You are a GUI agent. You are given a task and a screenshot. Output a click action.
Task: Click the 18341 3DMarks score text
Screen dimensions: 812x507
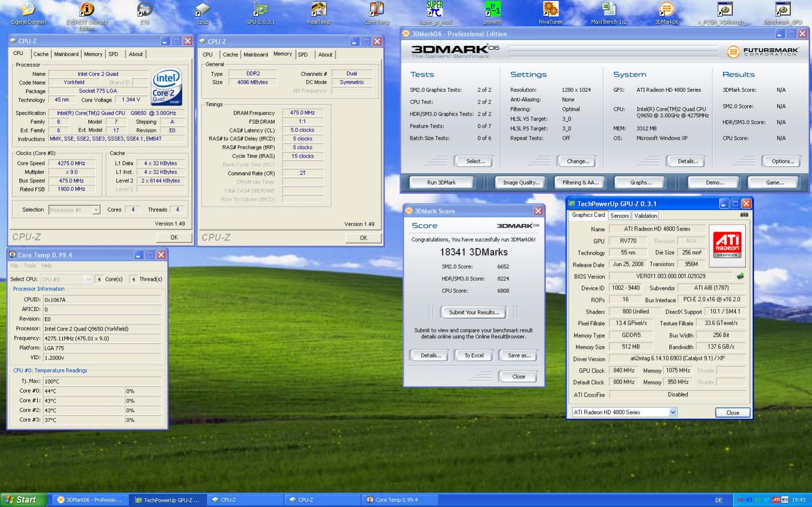tap(473, 252)
